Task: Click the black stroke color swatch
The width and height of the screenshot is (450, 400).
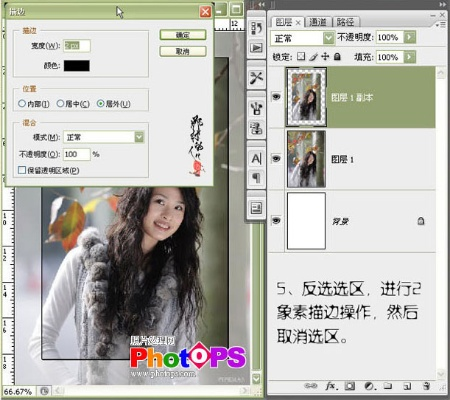Action: 77,66
